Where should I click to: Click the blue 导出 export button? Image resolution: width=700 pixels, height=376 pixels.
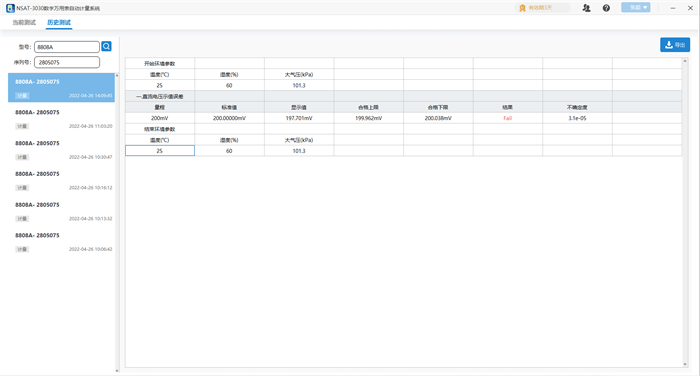675,45
